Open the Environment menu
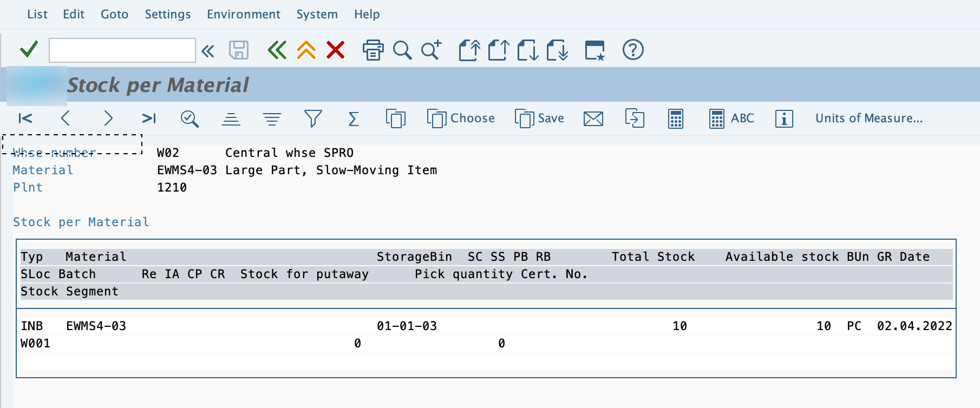Viewport: 980px width, 408px height. [x=244, y=14]
